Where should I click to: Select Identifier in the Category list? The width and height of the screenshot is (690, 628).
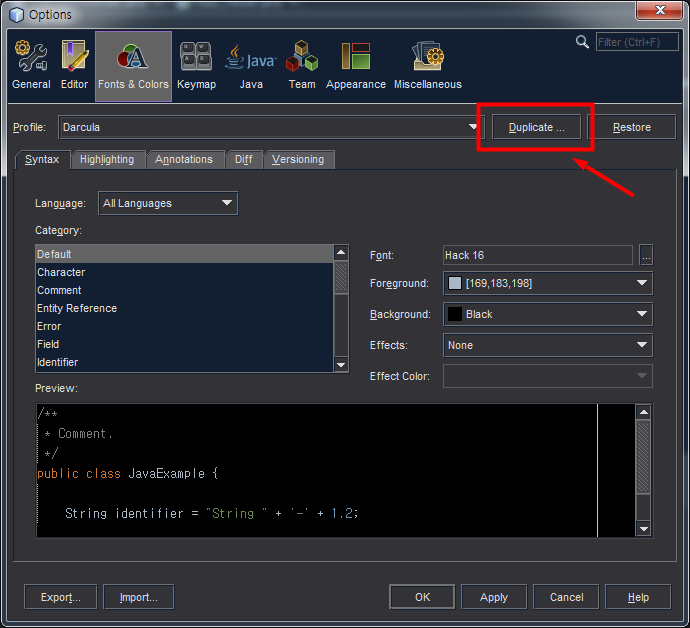click(x=184, y=362)
